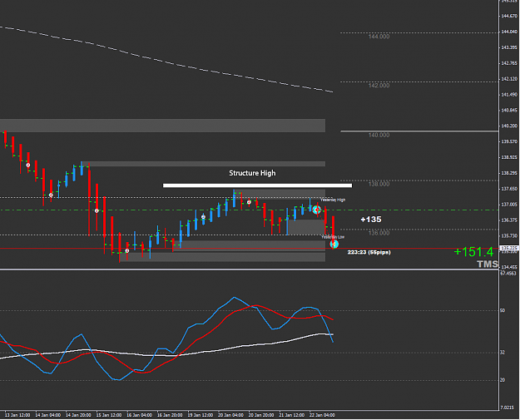The height and width of the screenshot is (420, 520).
Task: Click the 22 Jan 04:00 time label
Action: tap(322, 415)
